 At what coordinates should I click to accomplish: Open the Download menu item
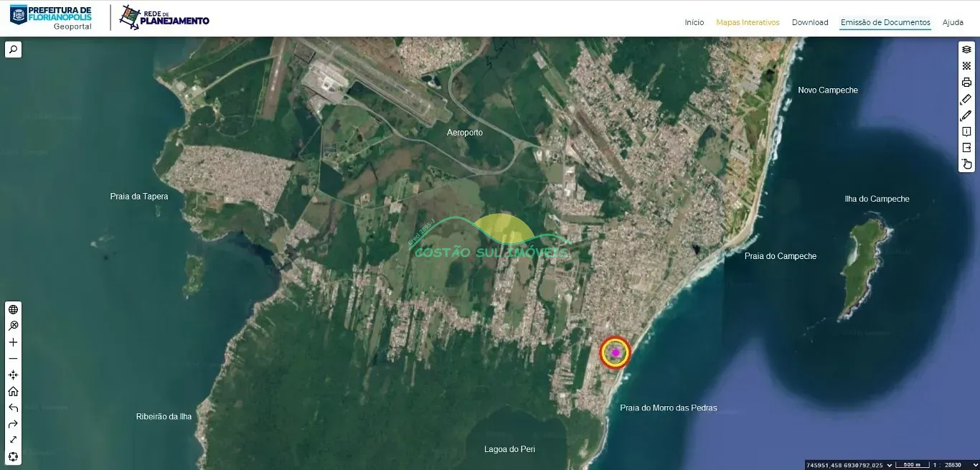810,22
